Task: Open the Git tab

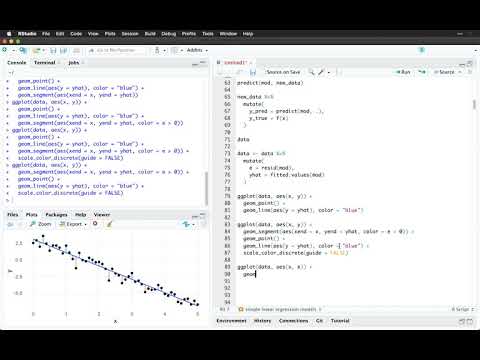Action: 319,321
